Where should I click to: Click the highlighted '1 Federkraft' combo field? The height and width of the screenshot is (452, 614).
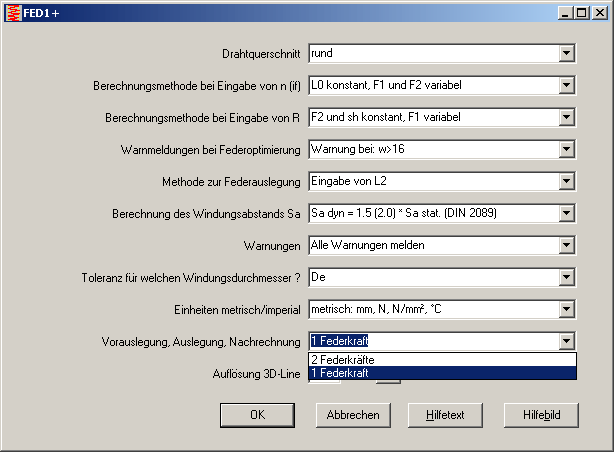point(432,341)
